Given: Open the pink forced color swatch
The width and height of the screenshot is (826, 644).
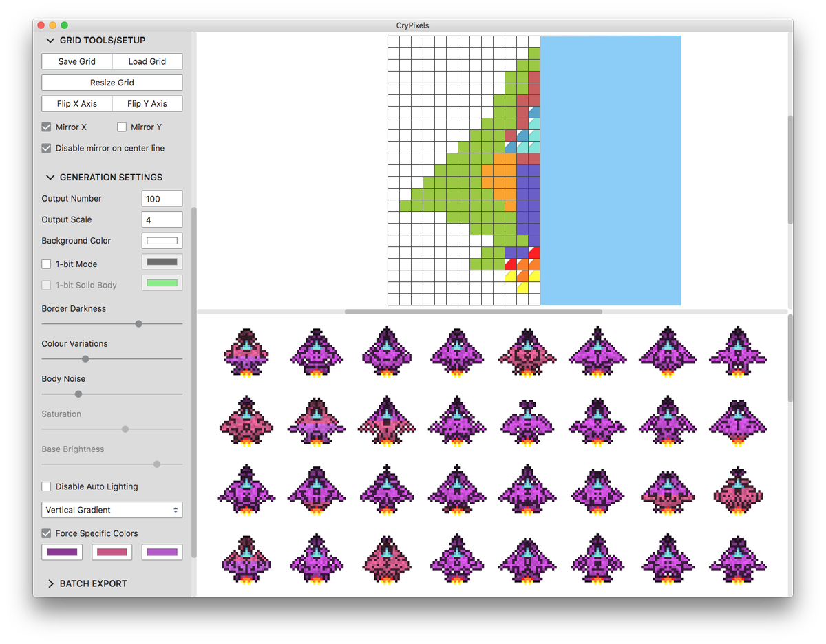Looking at the screenshot, I should (x=112, y=552).
